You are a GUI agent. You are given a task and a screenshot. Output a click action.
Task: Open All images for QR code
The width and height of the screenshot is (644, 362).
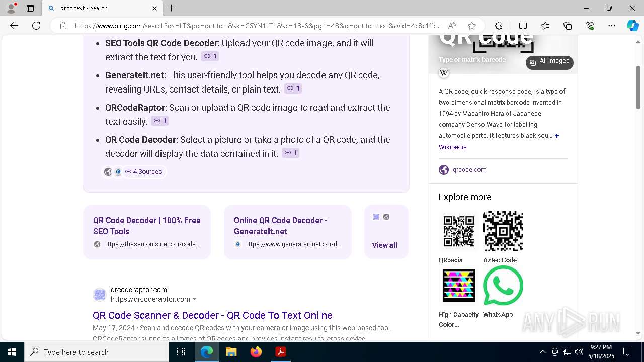coord(549,62)
